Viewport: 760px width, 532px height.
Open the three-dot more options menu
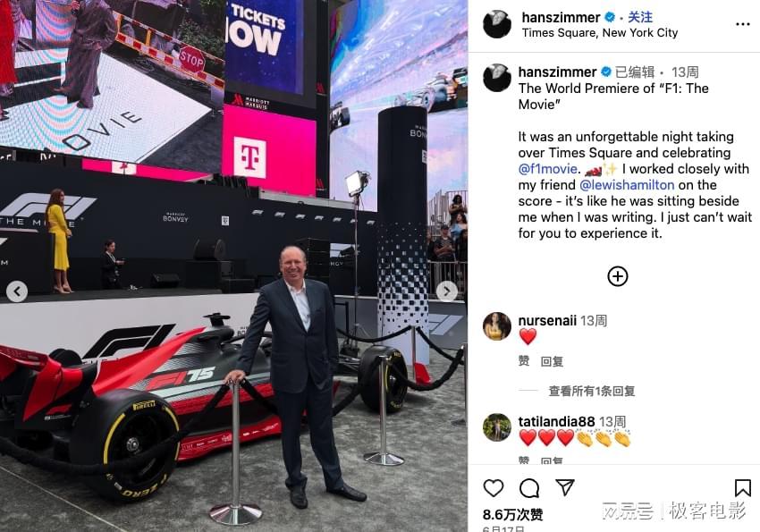tap(742, 24)
